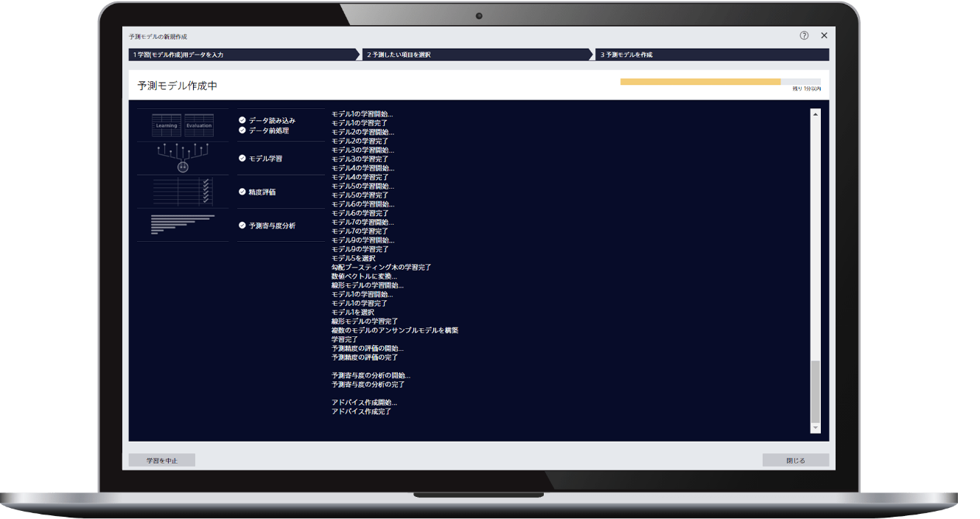Click the checkmark beside モデル学習
The height and width of the screenshot is (519, 980).
[x=242, y=159]
